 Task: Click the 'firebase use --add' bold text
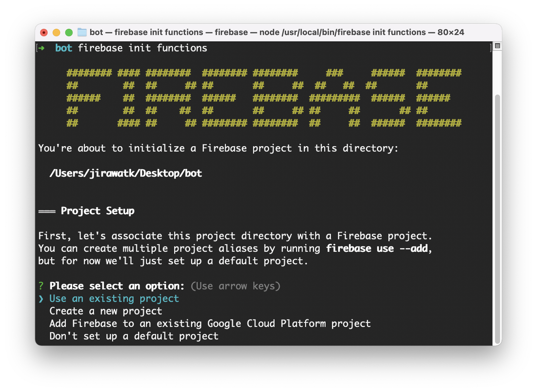pyautogui.click(x=377, y=248)
